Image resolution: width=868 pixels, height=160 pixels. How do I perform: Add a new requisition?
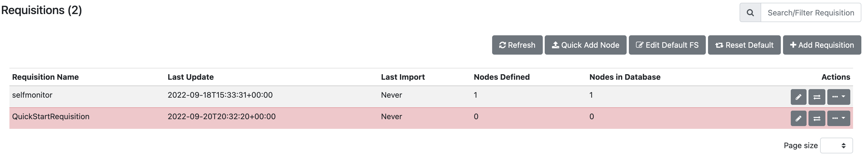[x=821, y=45]
